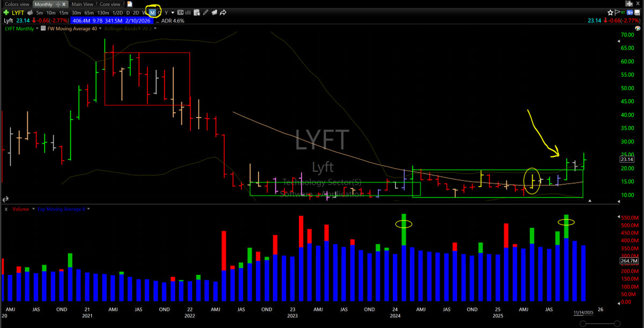This screenshot has width=644, height=328.
Task: Click the T-bar chart style icon
Action: click(x=180, y=13)
